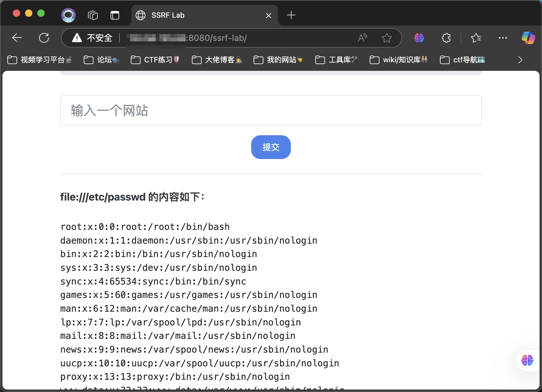This screenshot has width=542, height=392.
Task: Click the 输入一个网站 input field
Action: (271, 110)
